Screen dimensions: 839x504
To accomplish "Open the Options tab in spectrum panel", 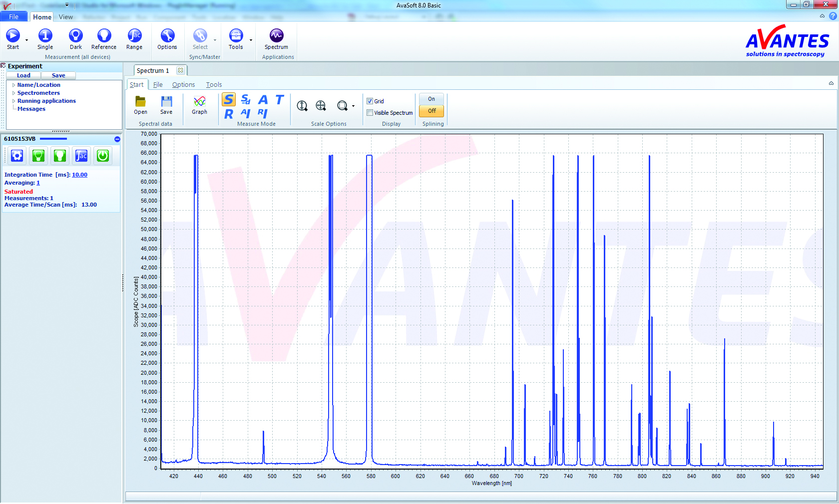I will pyautogui.click(x=183, y=85).
